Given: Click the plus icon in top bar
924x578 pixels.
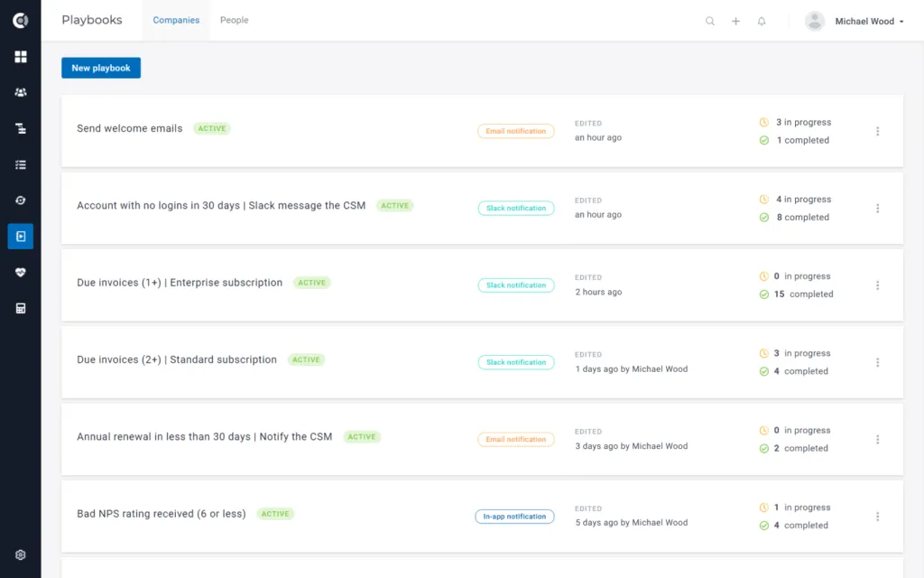Looking at the screenshot, I should pos(736,22).
